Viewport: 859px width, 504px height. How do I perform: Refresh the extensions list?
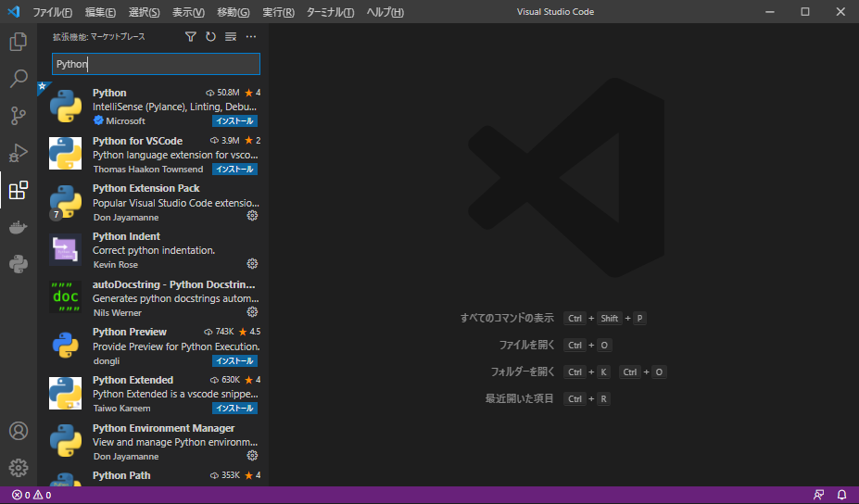tap(210, 37)
